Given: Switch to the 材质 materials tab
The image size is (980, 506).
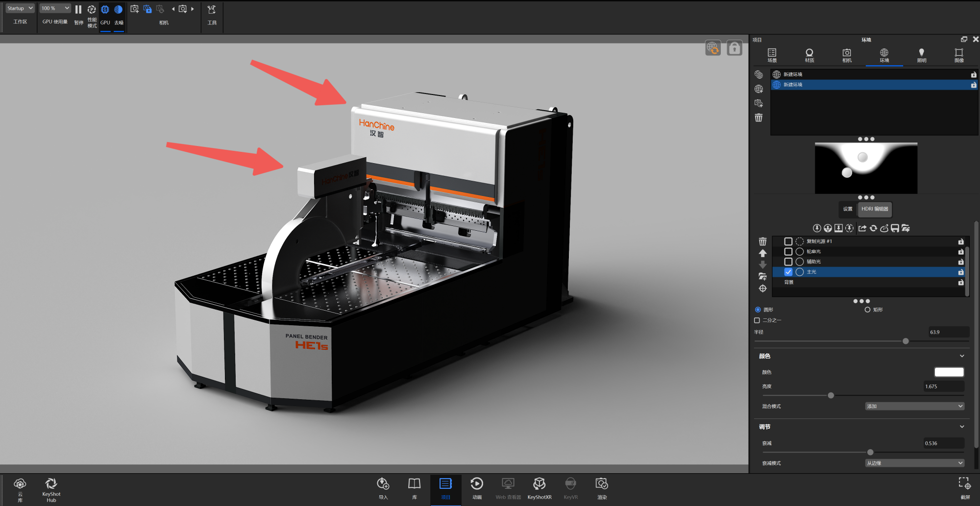Looking at the screenshot, I should point(809,55).
